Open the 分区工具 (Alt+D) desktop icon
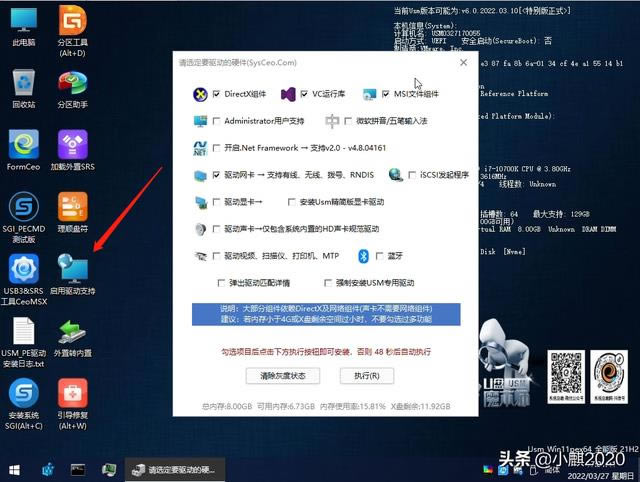This screenshot has height=482, width=640. (x=73, y=31)
